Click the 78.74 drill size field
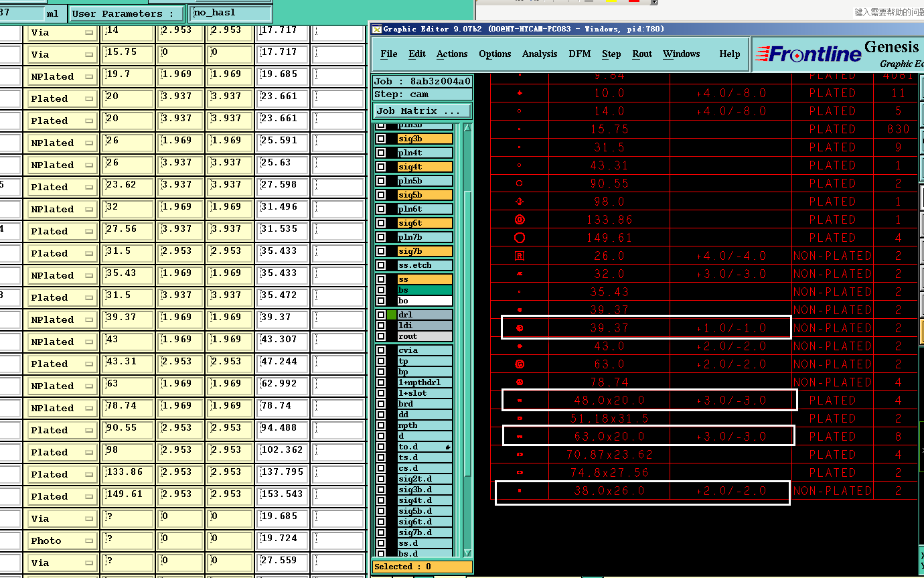This screenshot has height=578, width=924. tap(128, 407)
